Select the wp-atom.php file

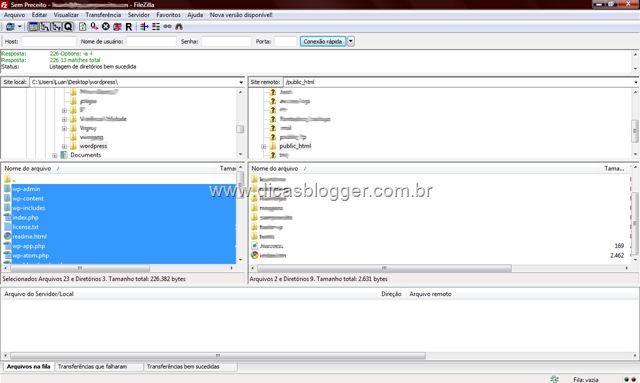pyautogui.click(x=31, y=256)
